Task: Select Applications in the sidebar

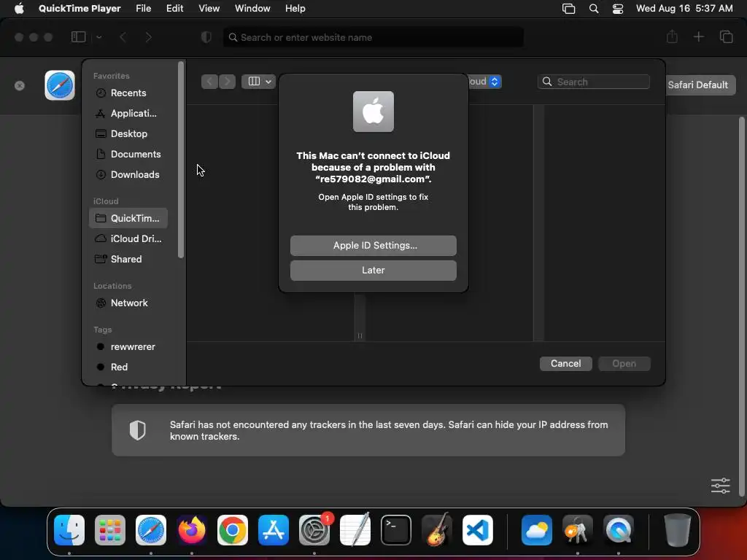Action: (128, 113)
